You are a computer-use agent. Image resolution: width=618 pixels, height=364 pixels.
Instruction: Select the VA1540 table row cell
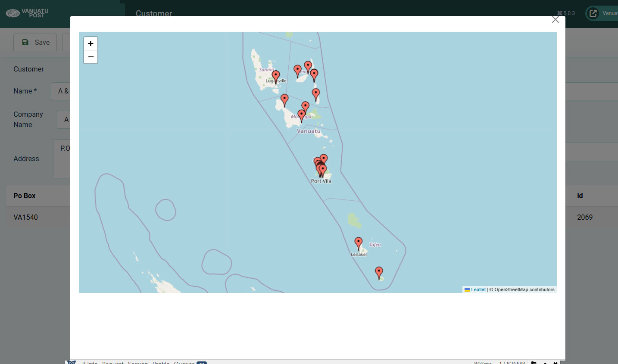click(x=26, y=217)
